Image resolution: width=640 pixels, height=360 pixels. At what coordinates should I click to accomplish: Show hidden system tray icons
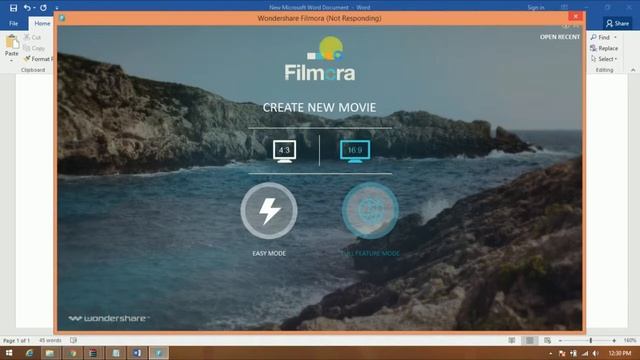(x=550, y=353)
